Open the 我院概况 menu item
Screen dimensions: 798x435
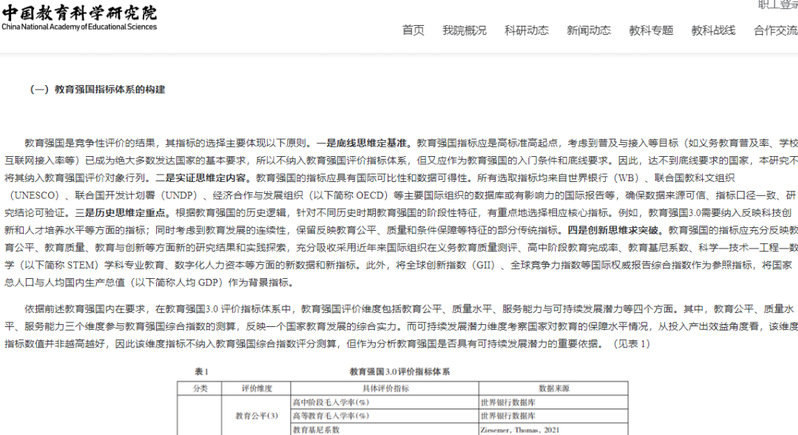pos(464,31)
